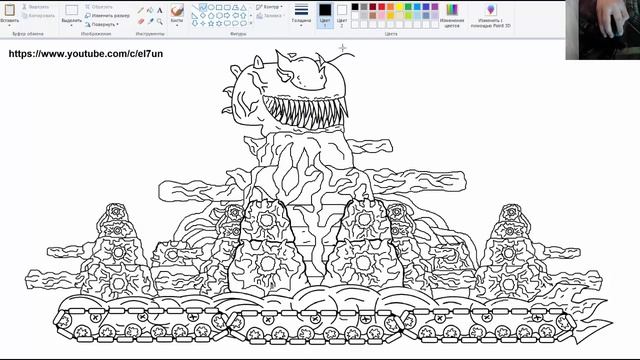This screenshot has height=360, width=640.
Task: Click the Выделить rectangular selection icon
Action: click(71, 10)
